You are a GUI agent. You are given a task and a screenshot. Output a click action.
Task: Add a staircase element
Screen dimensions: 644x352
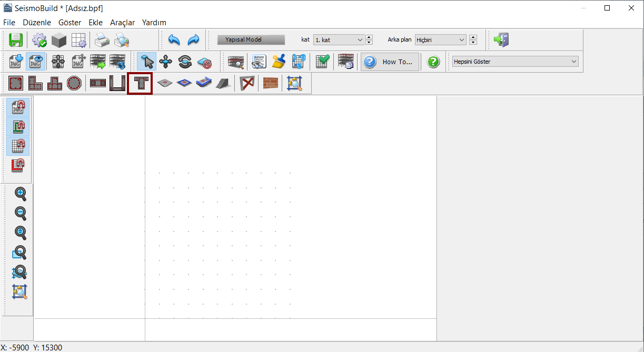point(223,83)
